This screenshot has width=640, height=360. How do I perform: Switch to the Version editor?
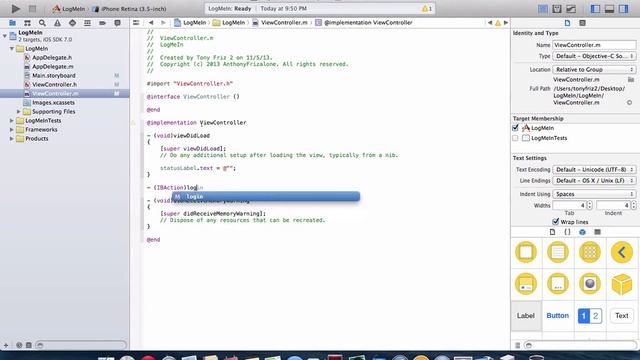pos(571,9)
